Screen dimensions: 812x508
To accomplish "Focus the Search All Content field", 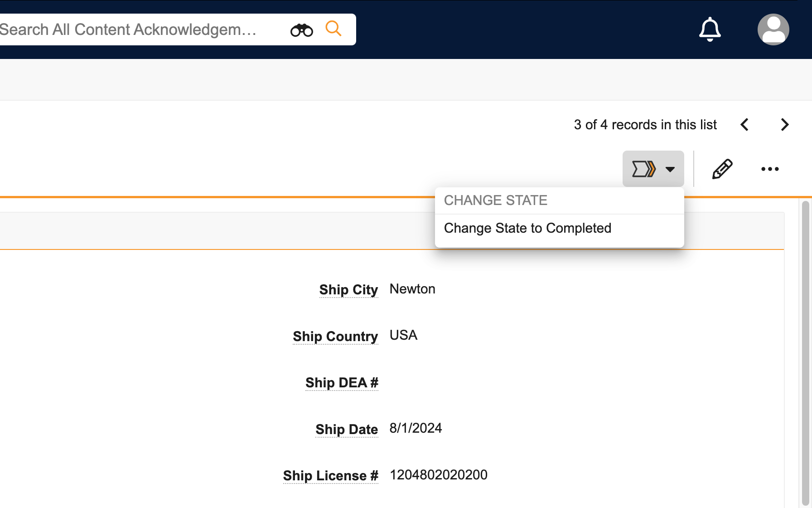I will tap(131, 30).
